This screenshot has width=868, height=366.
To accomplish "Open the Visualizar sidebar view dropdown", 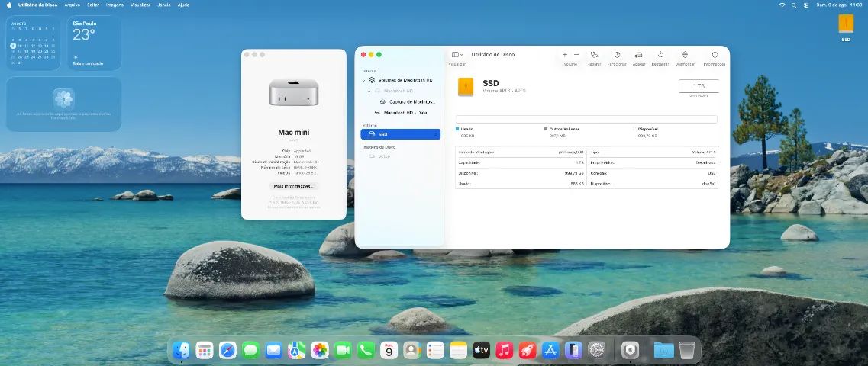I will coord(457,55).
